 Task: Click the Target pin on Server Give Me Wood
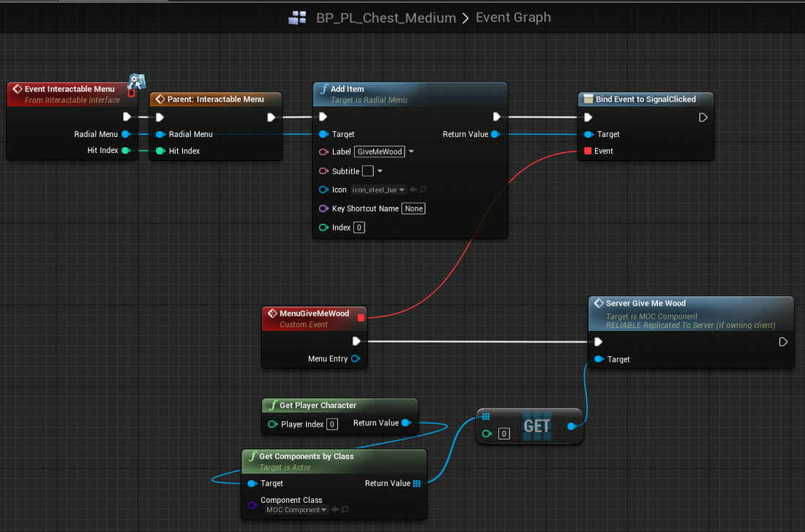tap(599, 359)
